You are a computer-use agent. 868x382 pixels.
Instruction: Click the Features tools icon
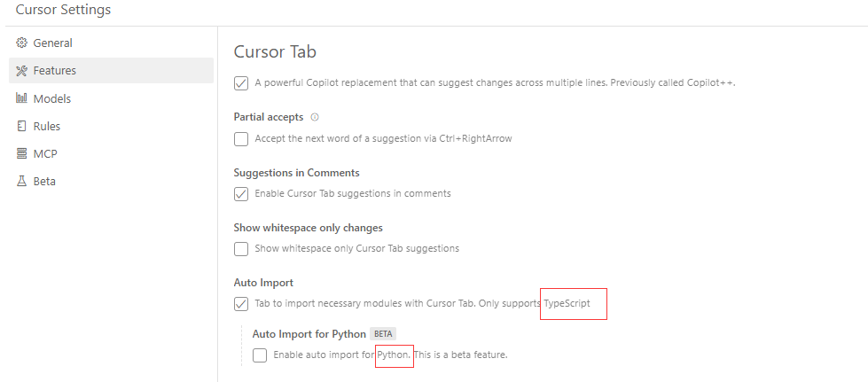[x=21, y=70]
